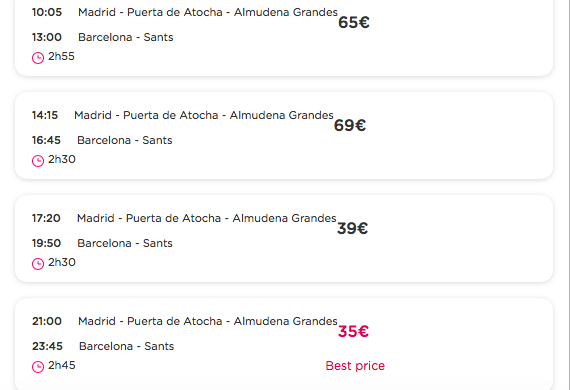Select the 65€ fare
570x390 pixels.
[x=354, y=23]
